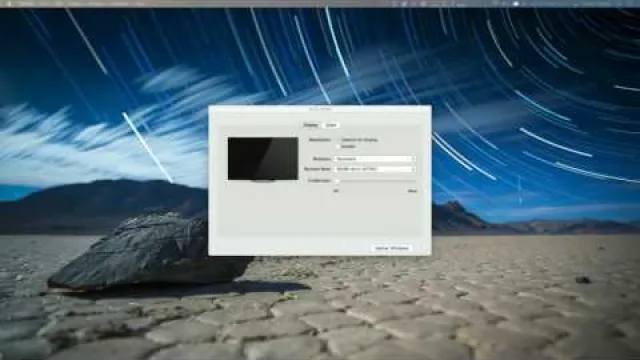This screenshot has height=360, width=640.
Task: Click the arrows at Rotation popup's right end
Action: [413, 159]
